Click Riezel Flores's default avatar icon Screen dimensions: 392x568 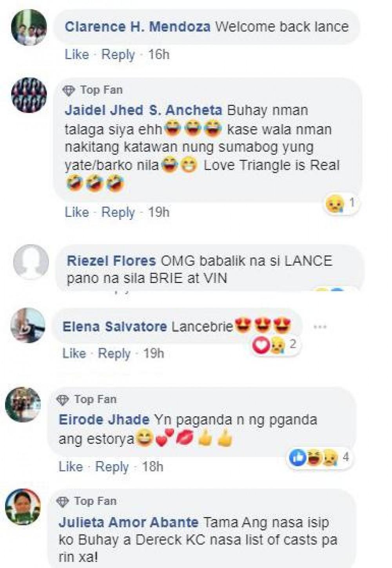click(x=31, y=262)
